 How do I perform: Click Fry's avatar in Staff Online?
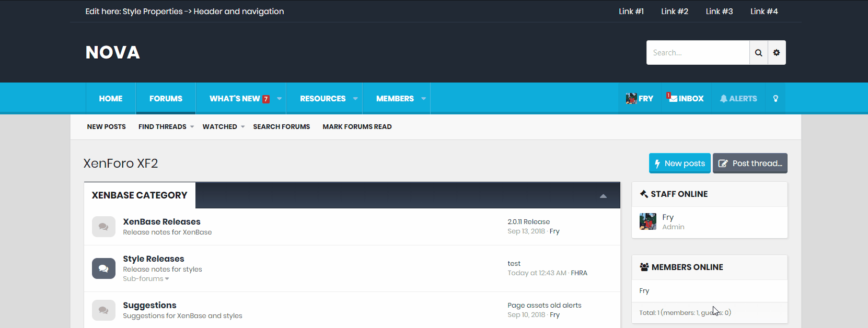648,221
